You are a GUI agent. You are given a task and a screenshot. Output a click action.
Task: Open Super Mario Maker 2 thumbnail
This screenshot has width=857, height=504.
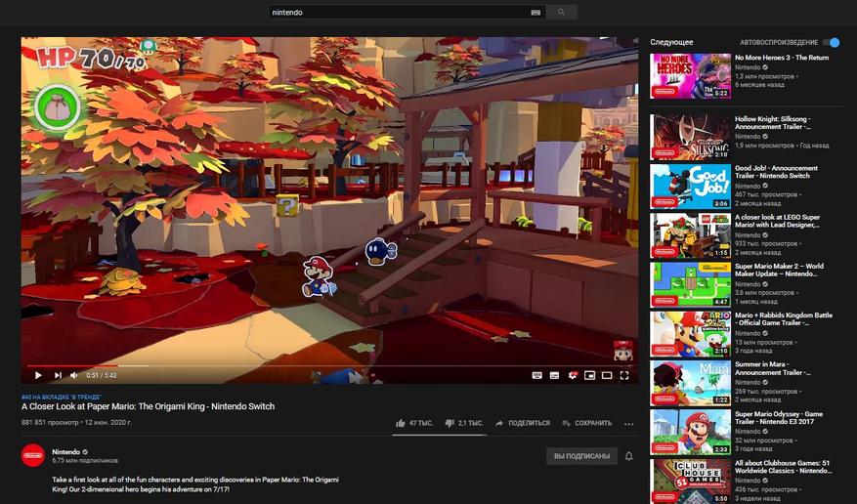690,284
